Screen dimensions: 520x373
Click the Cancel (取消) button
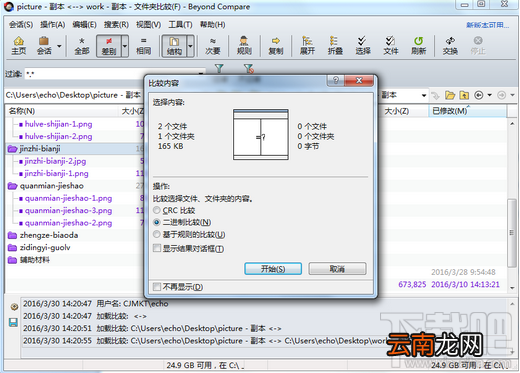click(x=337, y=269)
